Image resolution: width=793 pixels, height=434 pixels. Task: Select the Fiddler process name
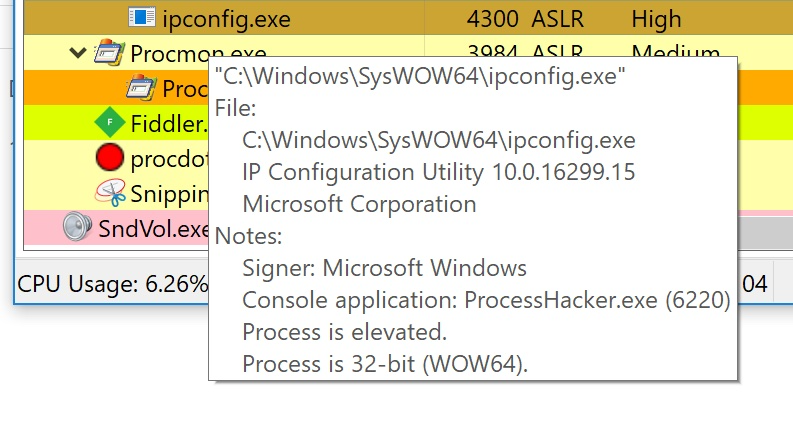(x=169, y=124)
